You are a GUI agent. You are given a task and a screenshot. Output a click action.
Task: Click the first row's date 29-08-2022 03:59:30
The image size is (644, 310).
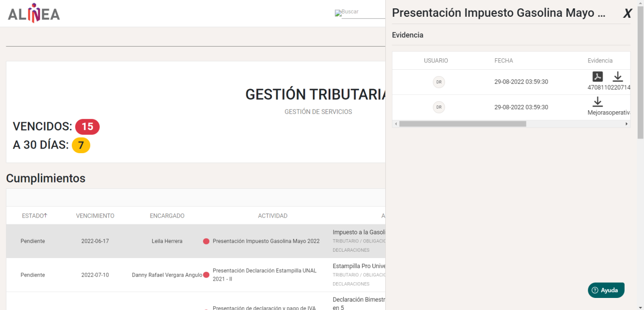521,82
